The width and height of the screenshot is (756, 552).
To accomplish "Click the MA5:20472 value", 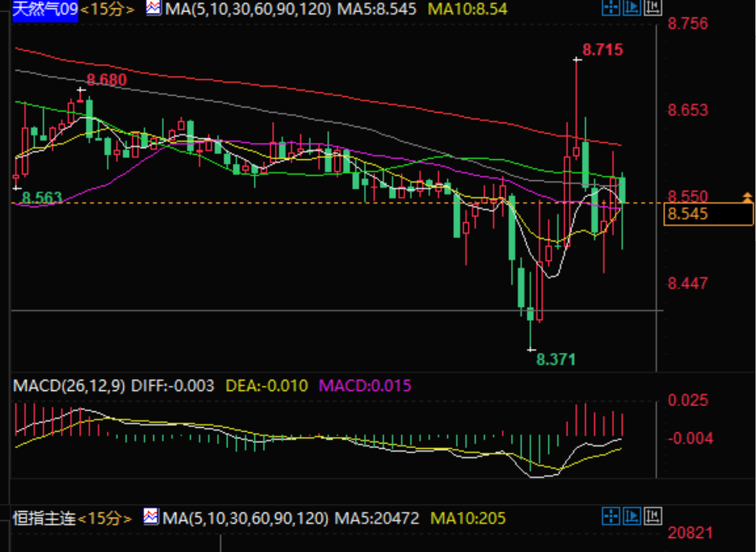I will tap(377, 518).
